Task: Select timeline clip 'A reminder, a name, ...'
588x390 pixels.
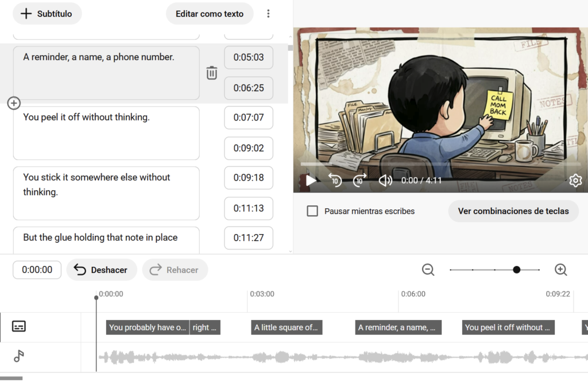Action: pyautogui.click(x=399, y=327)
